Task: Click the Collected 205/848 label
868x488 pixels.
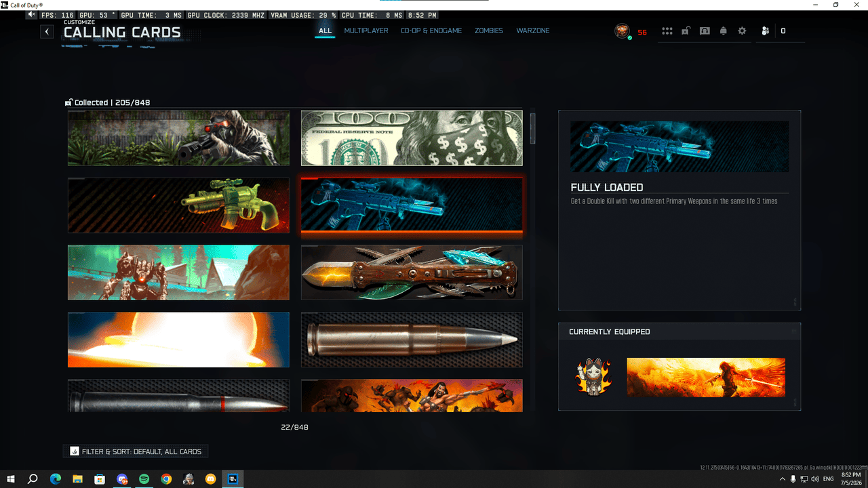Action: pos(112,102)
